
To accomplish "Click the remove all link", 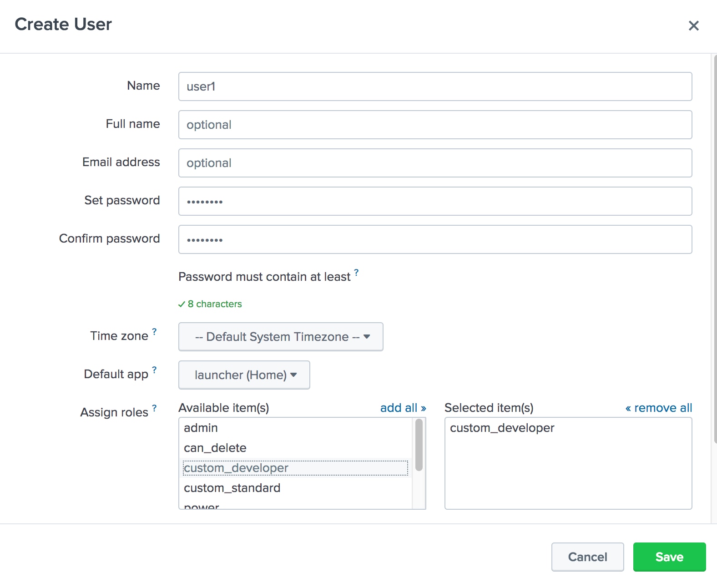I will click(x=659, y=408).
